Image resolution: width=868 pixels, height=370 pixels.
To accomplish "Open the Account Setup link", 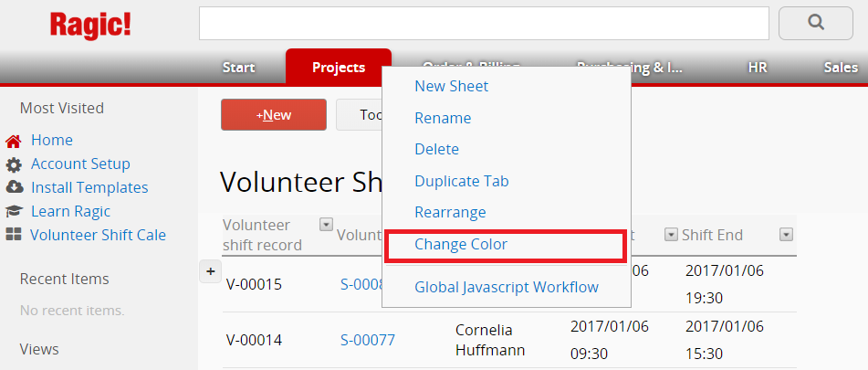I will pos(81,164).
